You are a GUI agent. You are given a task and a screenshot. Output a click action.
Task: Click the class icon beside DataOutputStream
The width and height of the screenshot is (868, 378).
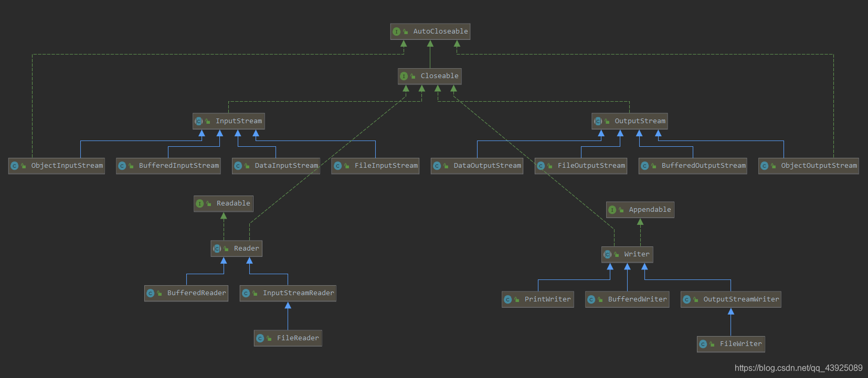(437, 166)
